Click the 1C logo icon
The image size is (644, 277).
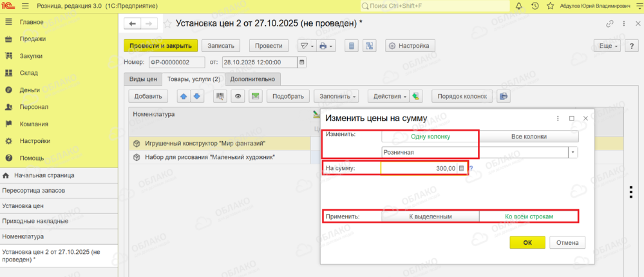(x=8, y=6)
